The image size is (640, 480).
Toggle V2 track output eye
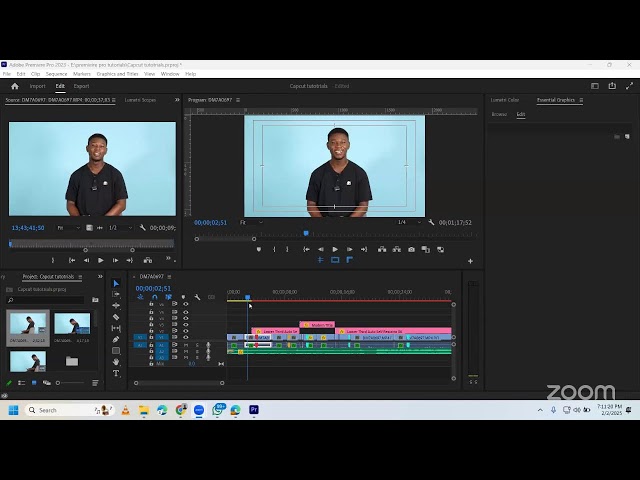185,331
